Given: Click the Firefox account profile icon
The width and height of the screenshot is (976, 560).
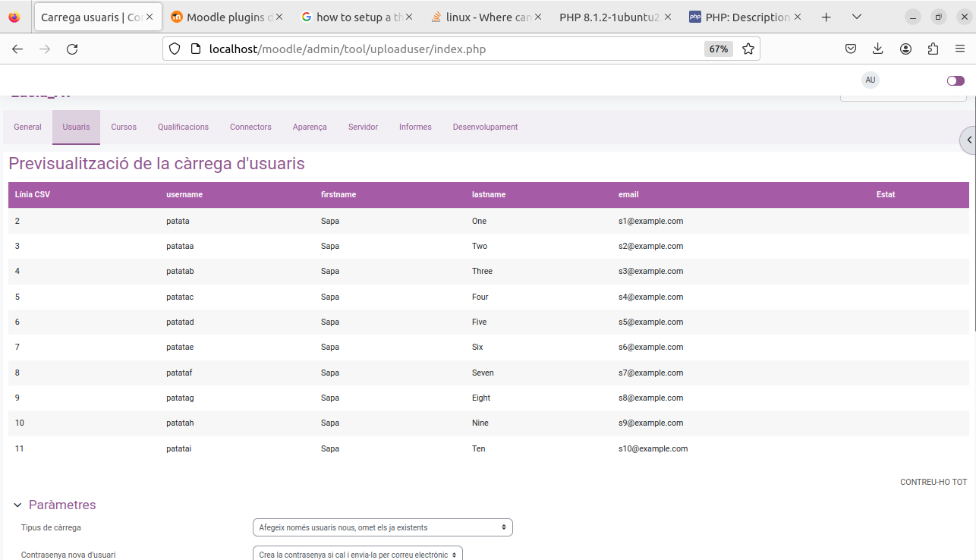Looking at the screenshot, I should tap(905, 48).
